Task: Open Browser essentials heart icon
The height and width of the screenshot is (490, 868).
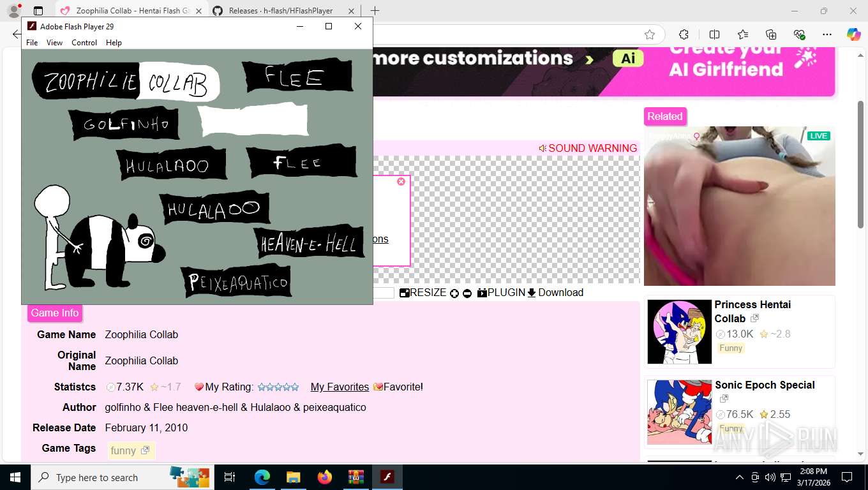Action: pos(799,34)
